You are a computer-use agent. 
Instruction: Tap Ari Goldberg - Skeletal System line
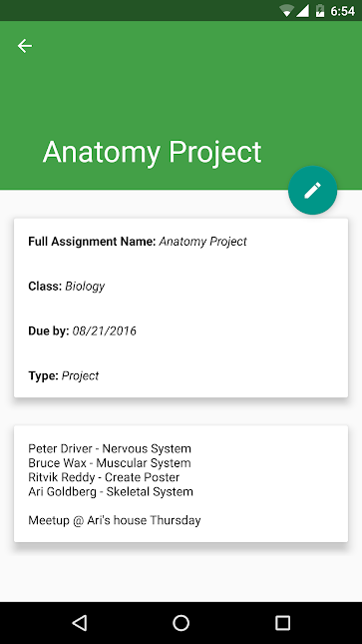111,491
